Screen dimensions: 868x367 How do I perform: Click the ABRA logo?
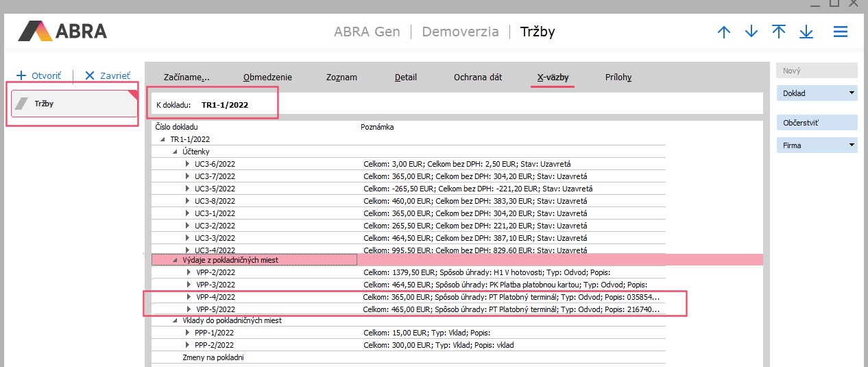coord(62,32)
